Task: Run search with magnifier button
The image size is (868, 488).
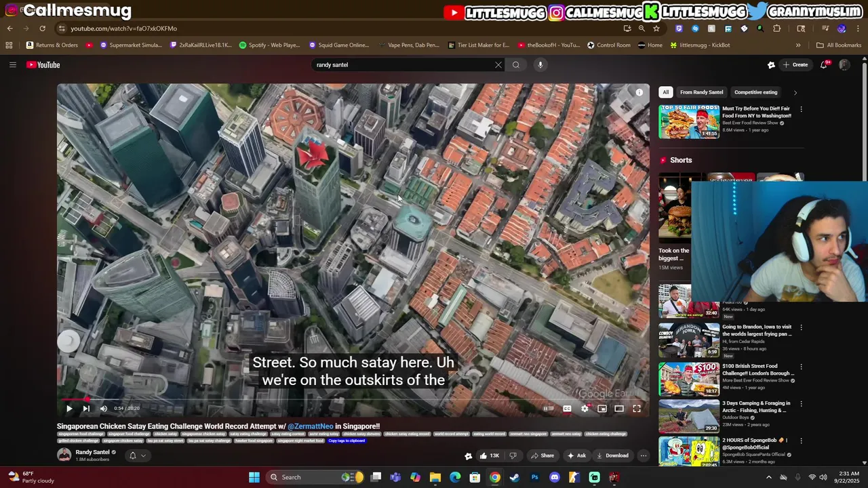Action: click(x=516, y=65)
